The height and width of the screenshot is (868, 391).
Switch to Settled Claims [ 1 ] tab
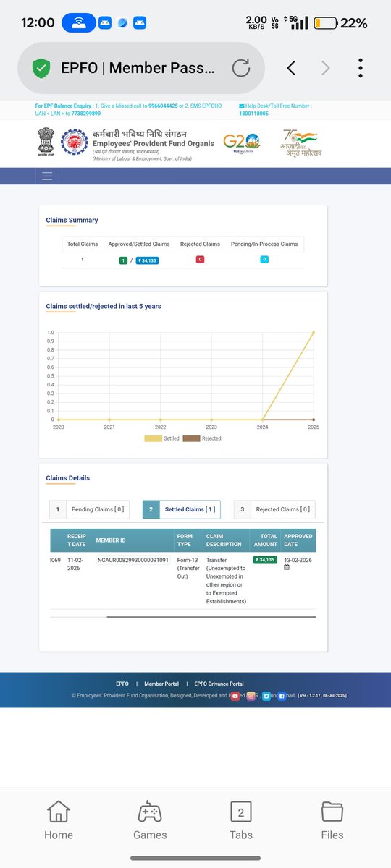point(182,509)
